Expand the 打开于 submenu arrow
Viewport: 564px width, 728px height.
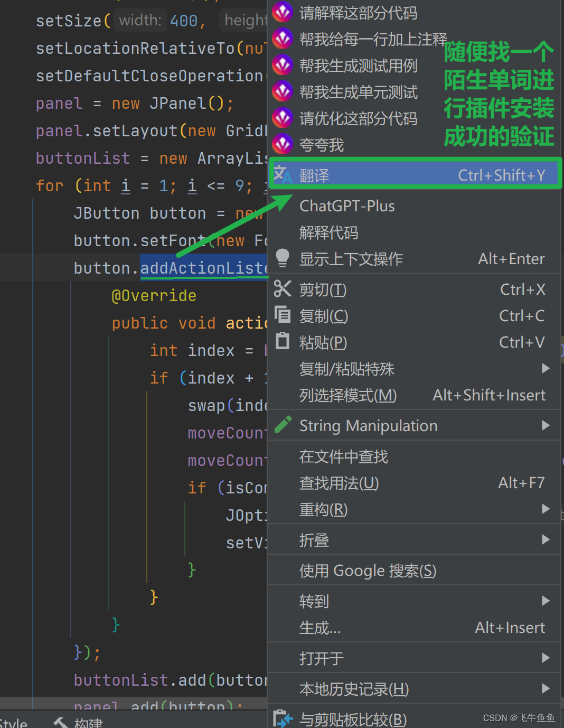[x=546, y=658]
